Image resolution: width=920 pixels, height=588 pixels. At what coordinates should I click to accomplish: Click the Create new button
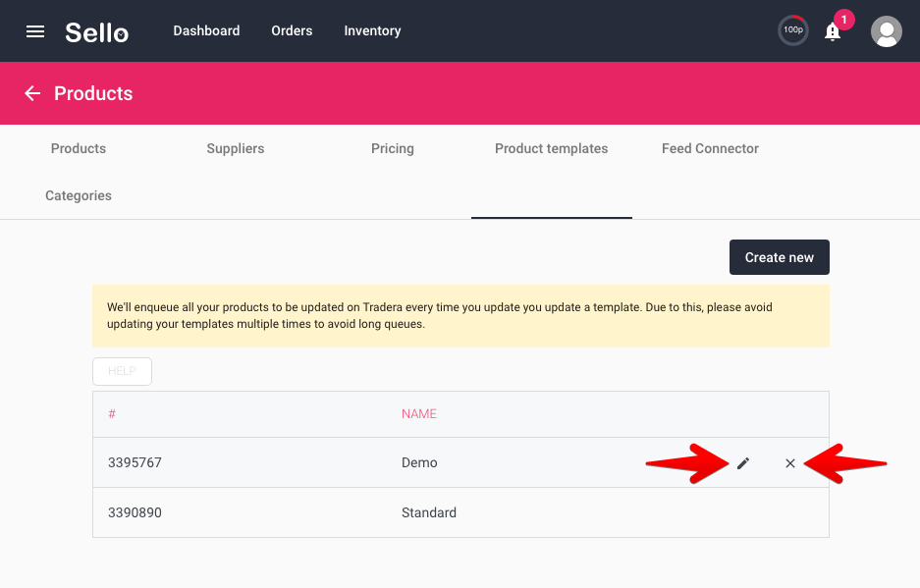coord(780,257)
